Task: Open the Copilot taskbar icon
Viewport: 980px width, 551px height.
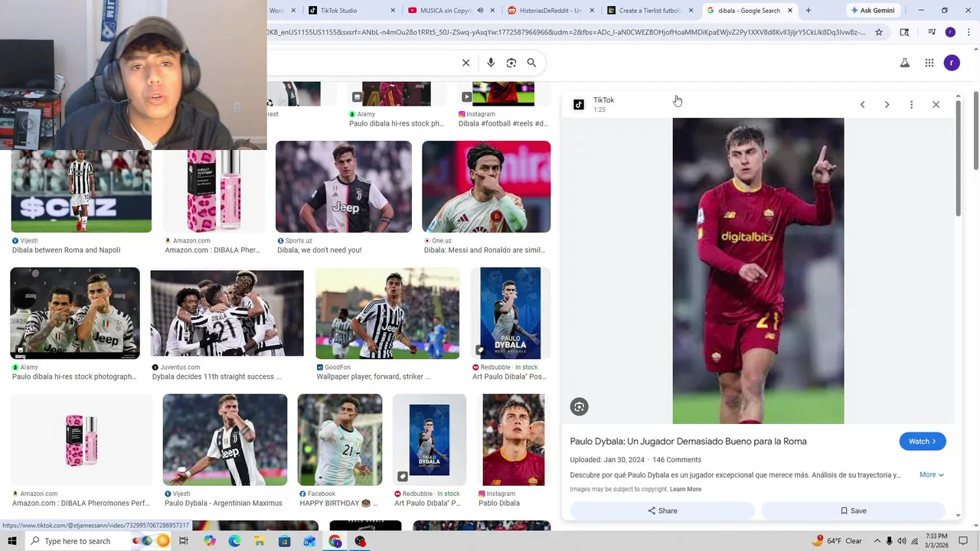Action: [x=209, y=541]
